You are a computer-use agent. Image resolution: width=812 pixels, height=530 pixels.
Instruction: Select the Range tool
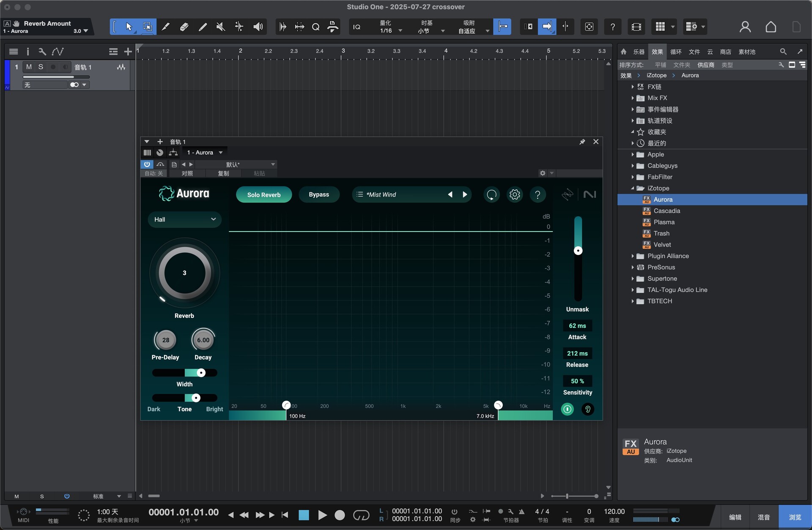[148, 27]
